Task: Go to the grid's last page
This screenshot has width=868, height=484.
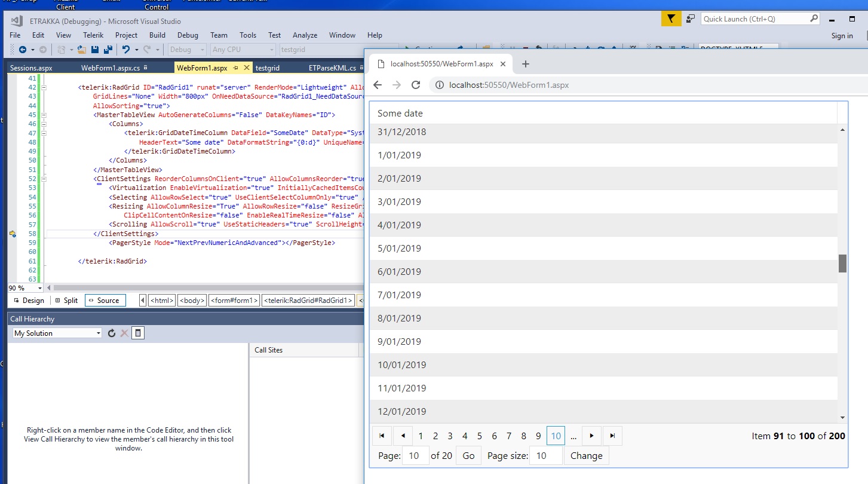Action: tap(612, 436)
